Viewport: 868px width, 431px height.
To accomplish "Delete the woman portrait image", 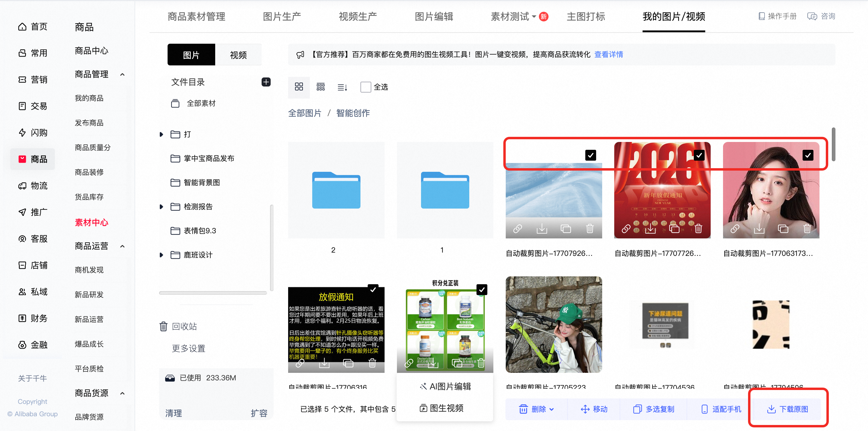I will point(807,229).
